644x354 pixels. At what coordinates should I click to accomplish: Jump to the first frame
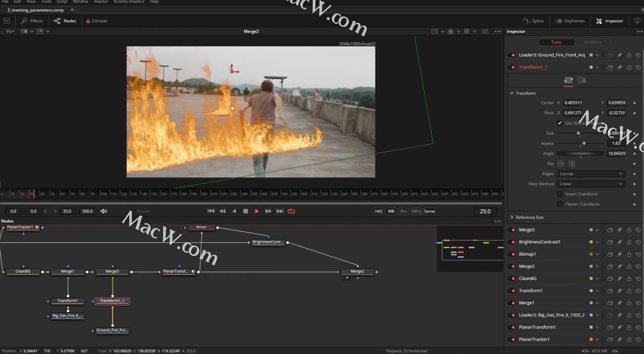[211, 211]
